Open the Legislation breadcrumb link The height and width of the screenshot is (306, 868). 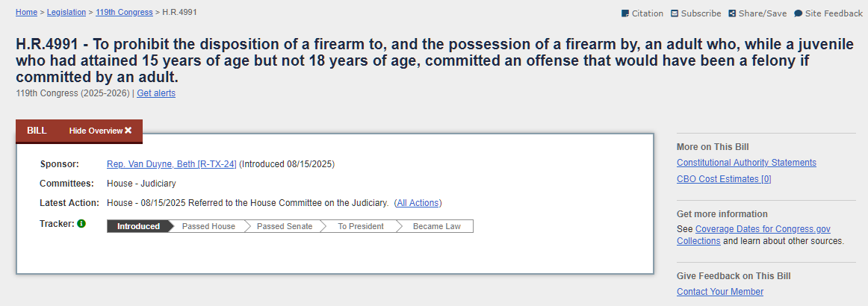tap(66, 12)
